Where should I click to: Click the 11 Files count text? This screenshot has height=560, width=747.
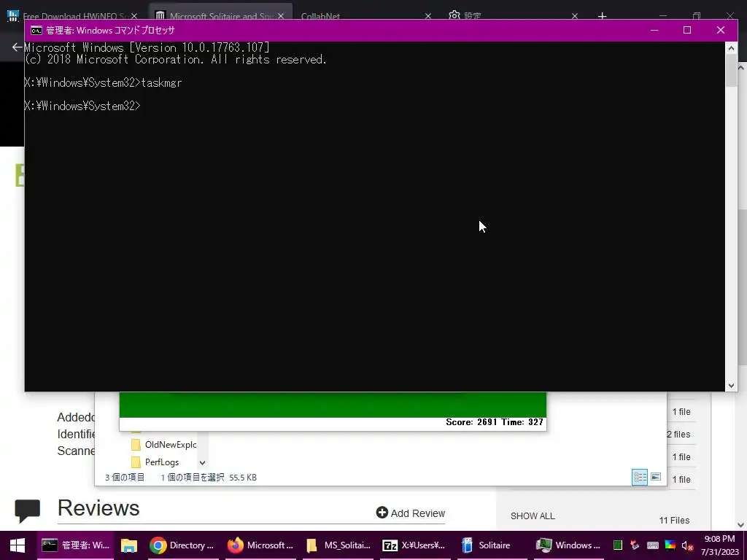[x=674, y=521]
